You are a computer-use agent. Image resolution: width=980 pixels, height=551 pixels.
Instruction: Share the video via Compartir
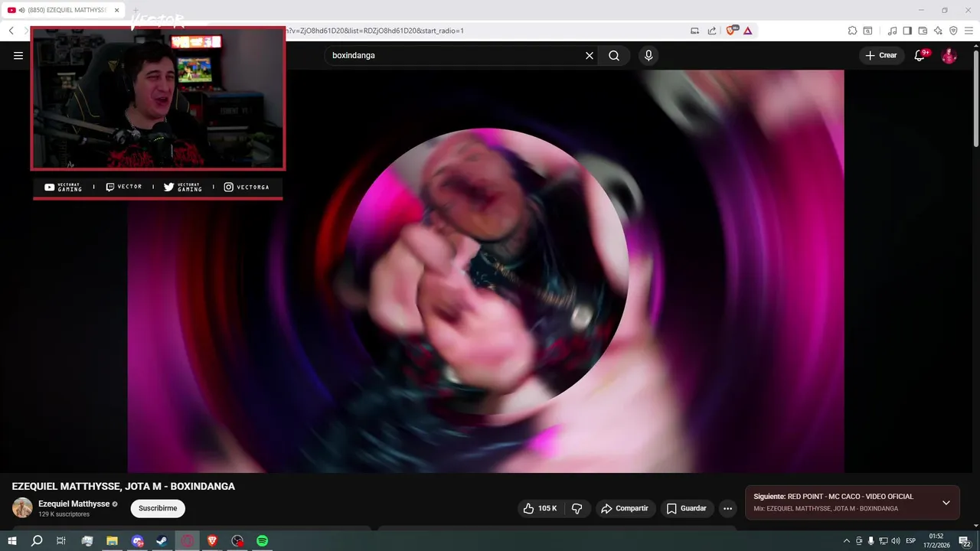[x=626, y=509]
